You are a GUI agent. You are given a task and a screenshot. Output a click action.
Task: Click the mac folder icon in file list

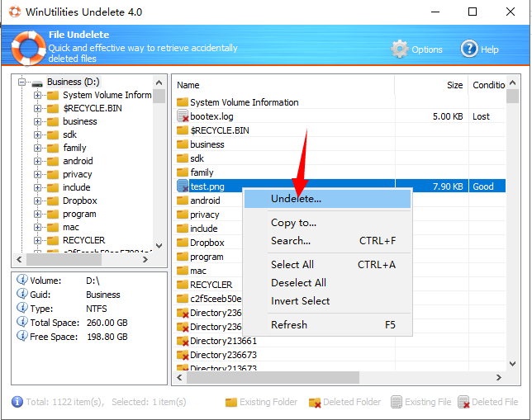click(x=183, y=271)
